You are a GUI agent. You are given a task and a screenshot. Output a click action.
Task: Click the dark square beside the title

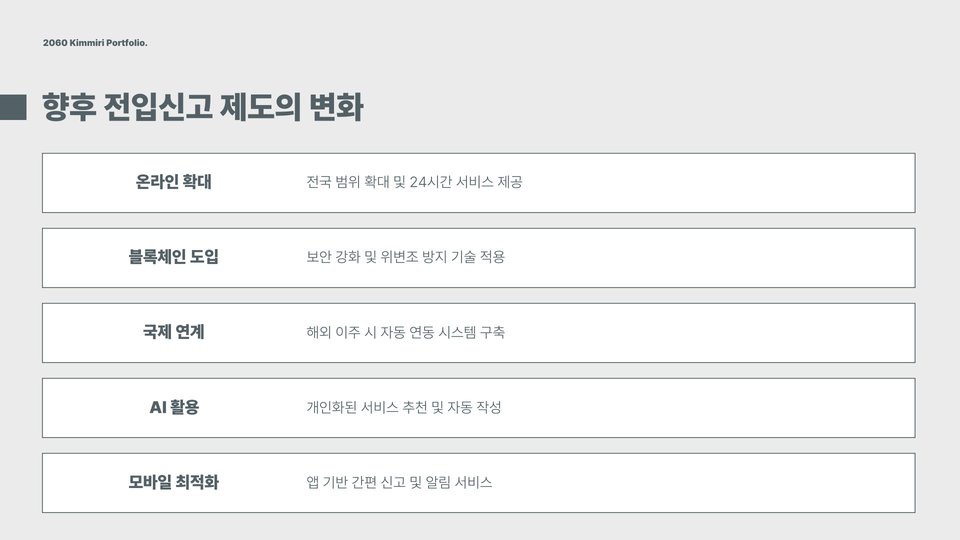tap(13, 107)
